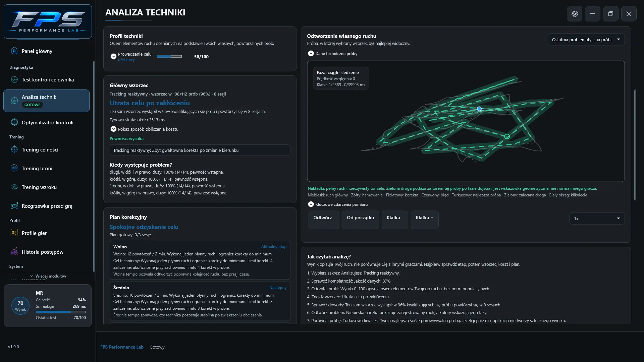
Task: Click the Ostatni test progress bar
Action: [61, 312]
